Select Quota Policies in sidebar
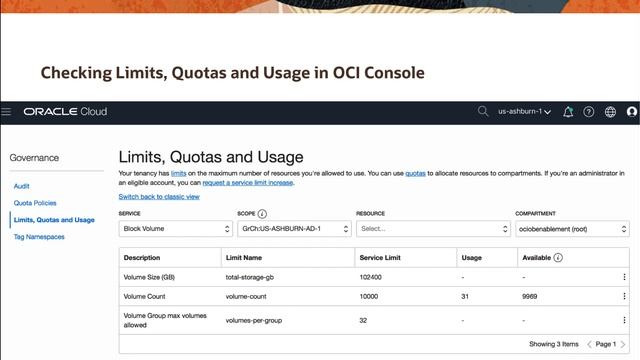This screenshot has height=360, width=640. (35, 203)
